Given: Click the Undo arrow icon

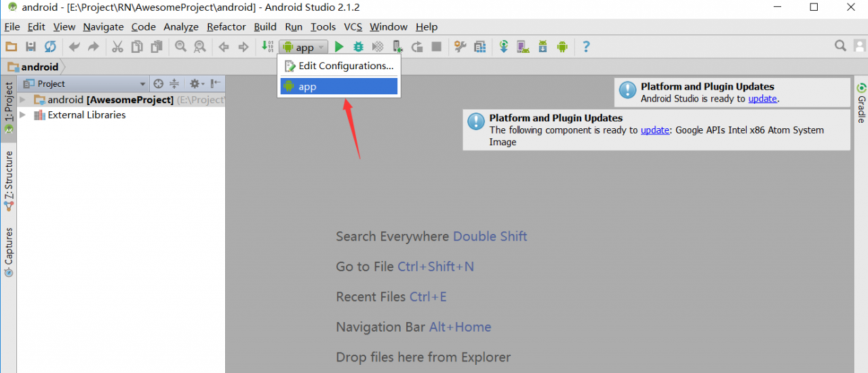Looking at the screenshot, I should (75, 47).
